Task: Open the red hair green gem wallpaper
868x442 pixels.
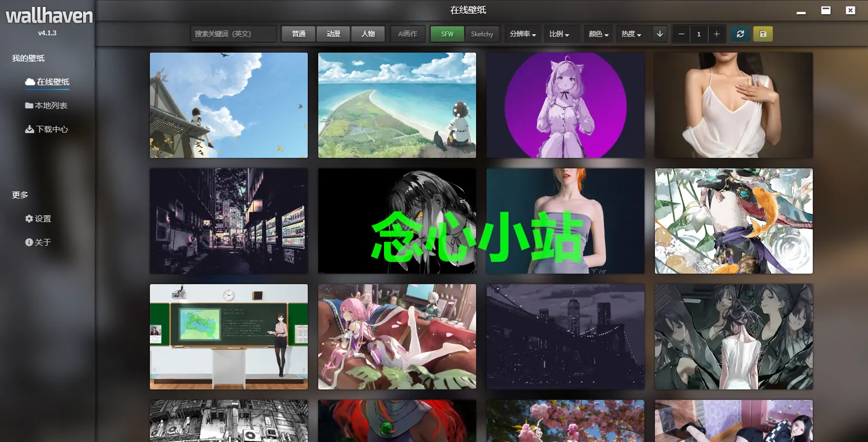Action: click(x=397, y=421)
